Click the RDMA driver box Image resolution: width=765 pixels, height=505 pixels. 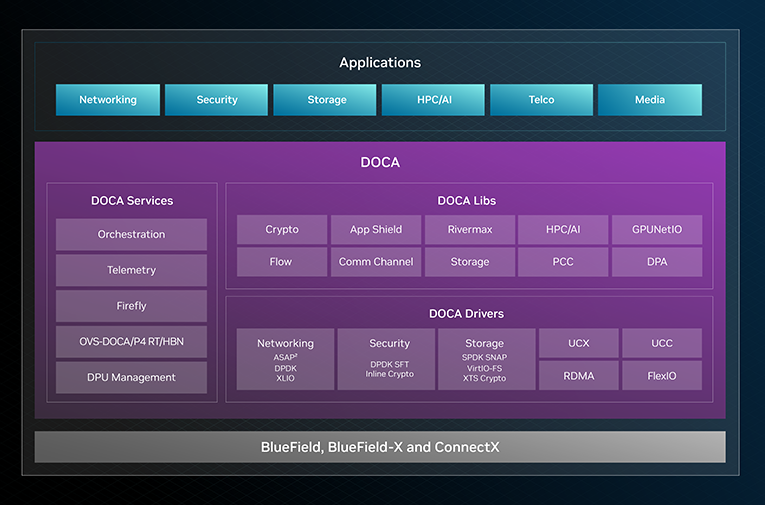tap(579, 376)
